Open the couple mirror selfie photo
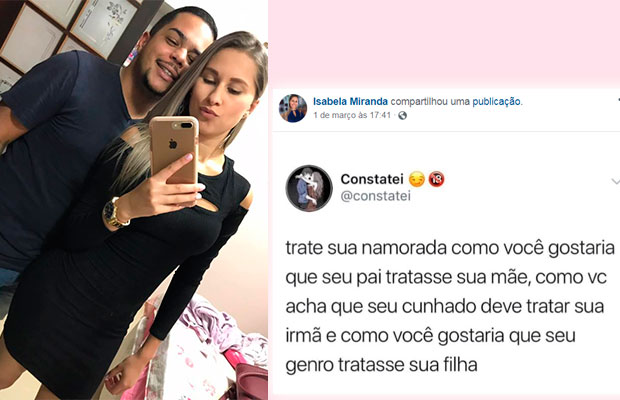 (134, 200)
